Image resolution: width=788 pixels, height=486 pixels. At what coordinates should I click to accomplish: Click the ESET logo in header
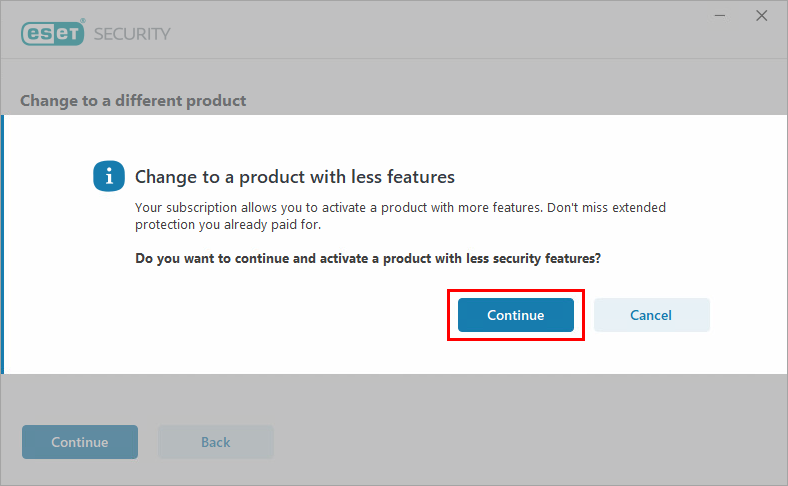pyautogui.click(x=53, y=33)
